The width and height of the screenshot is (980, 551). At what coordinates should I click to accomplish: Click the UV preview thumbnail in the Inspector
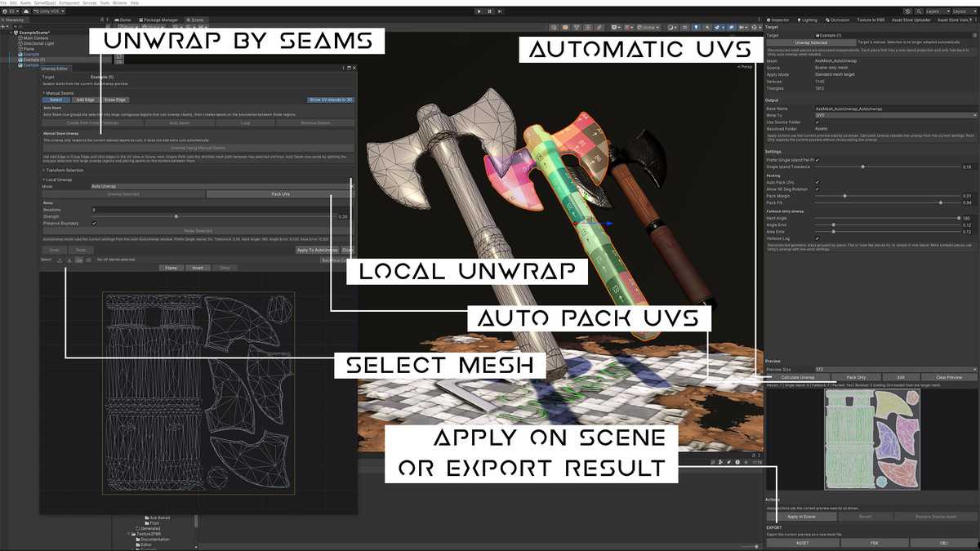pos(873,440)
